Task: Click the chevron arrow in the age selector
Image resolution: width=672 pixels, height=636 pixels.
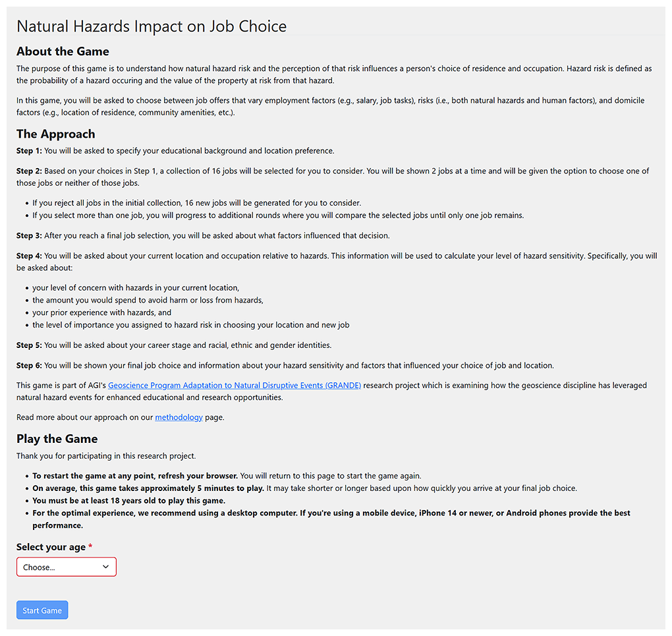Action: coord(105,567)
